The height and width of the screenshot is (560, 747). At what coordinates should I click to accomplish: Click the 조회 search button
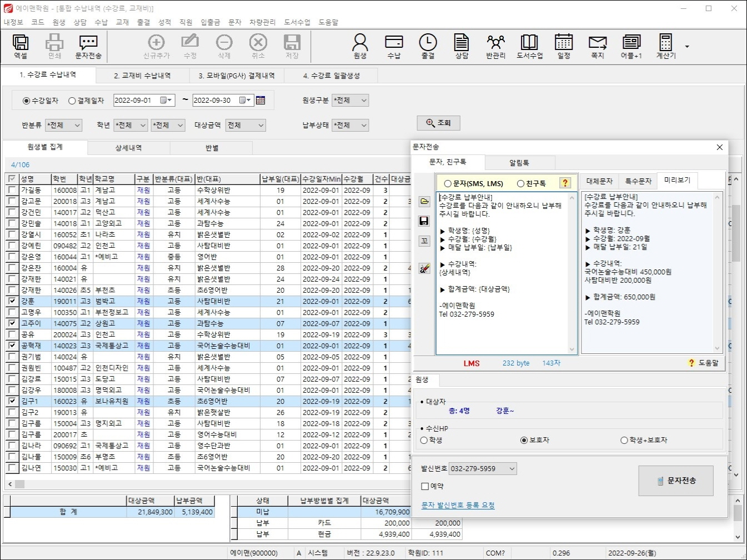click(x=439, y=123)
